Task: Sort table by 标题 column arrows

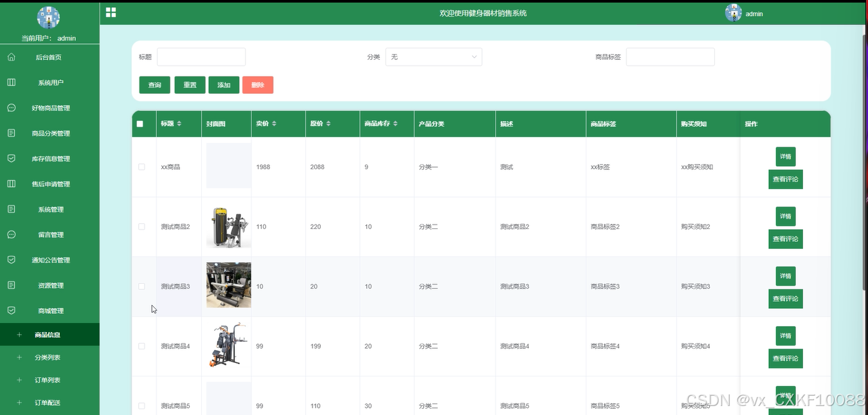Action: (x=179, y=124)
